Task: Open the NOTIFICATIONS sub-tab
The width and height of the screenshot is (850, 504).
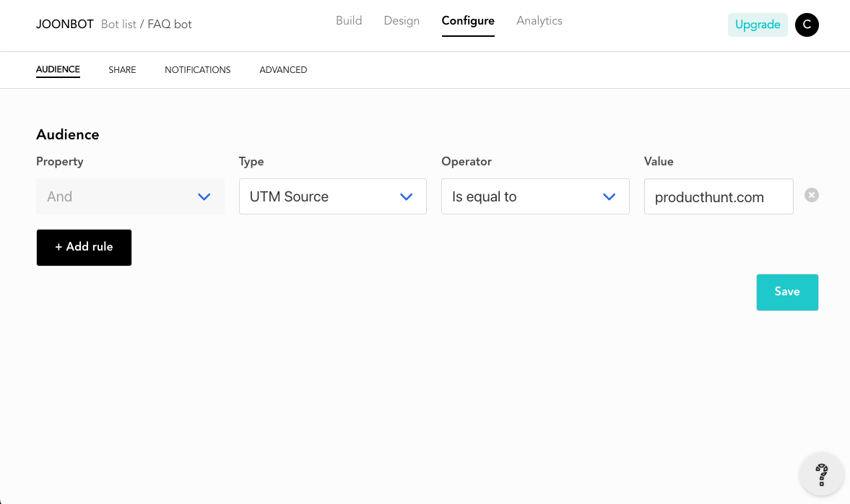Action: click(197, 70)
